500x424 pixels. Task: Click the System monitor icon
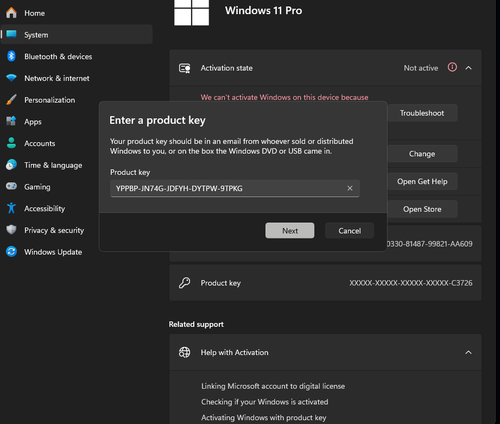[11, 34]
